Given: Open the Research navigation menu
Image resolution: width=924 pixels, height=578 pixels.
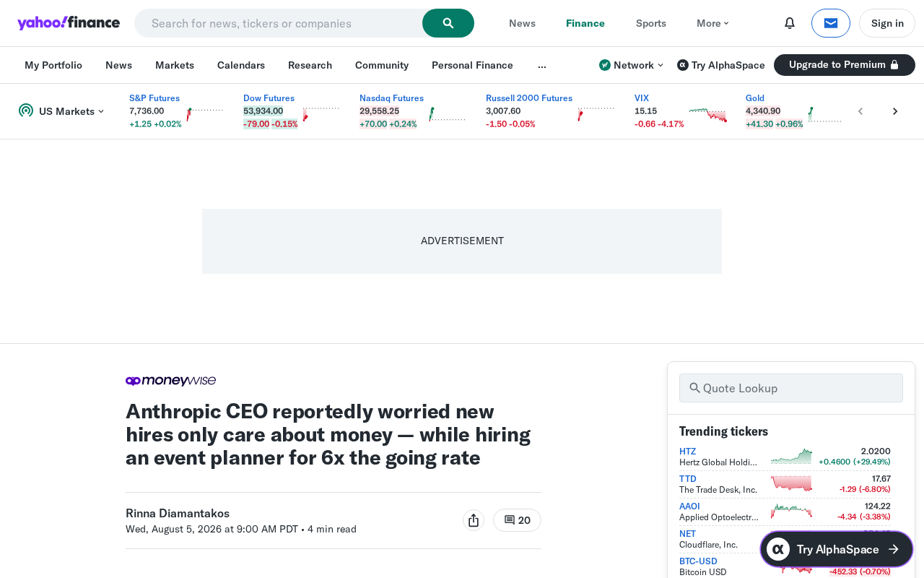Looking at the screenshot, I should click(x=310, y=65).
